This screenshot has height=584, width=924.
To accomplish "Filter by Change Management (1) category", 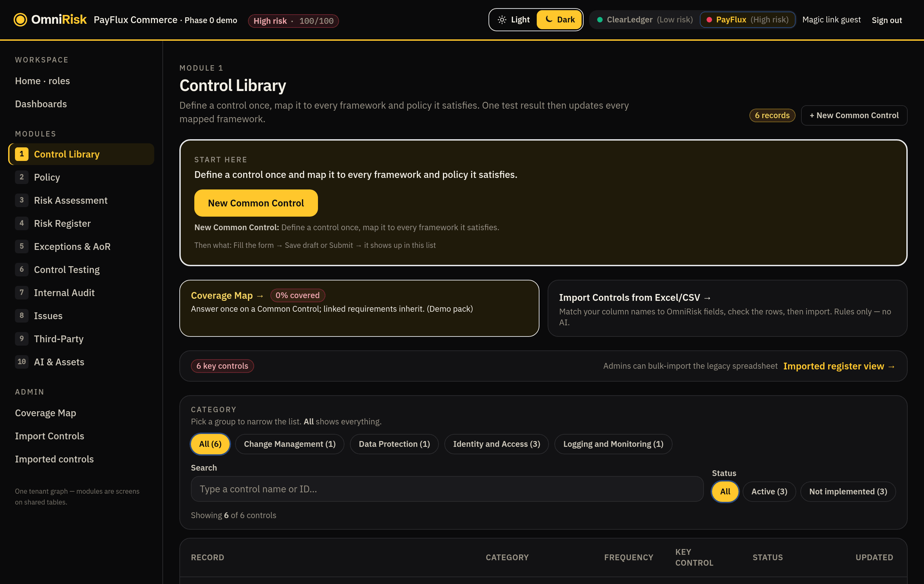I will [x=290, y=444].
